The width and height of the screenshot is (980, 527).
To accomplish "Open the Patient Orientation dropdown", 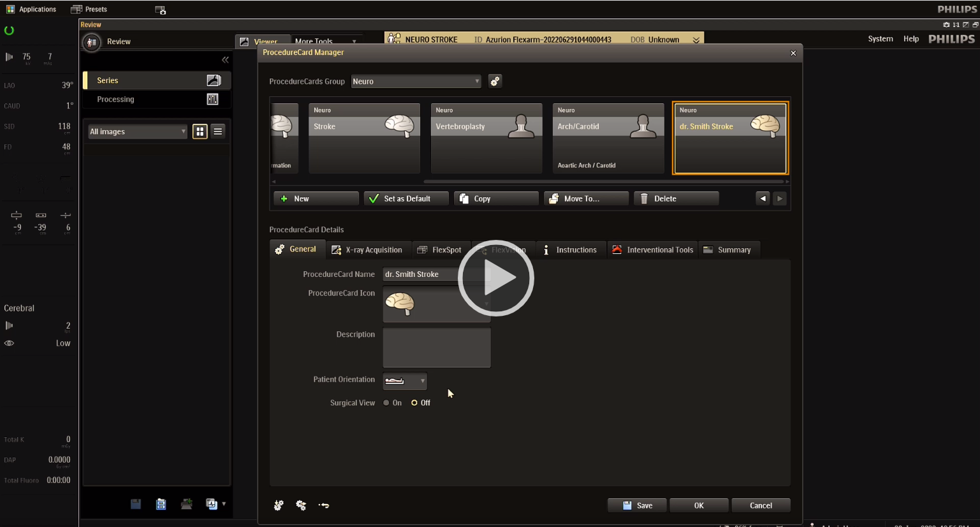I will pyautogui.click(x=405, y=381).
